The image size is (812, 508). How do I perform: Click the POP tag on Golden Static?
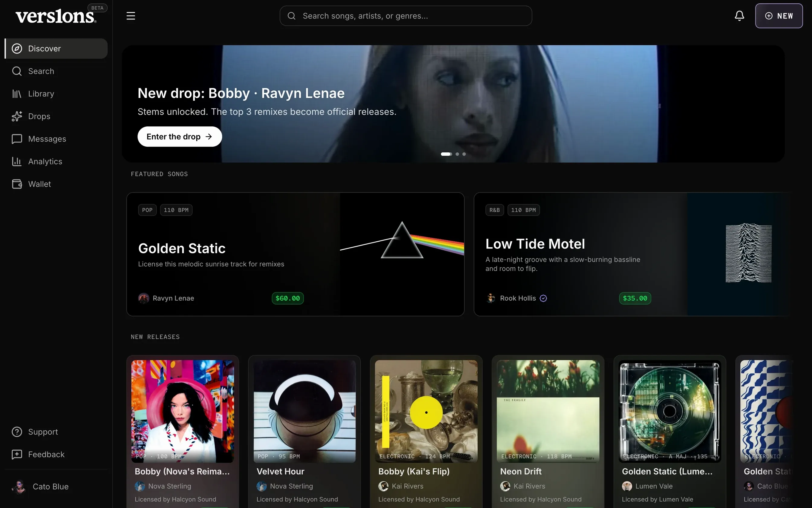click(147, 210)
